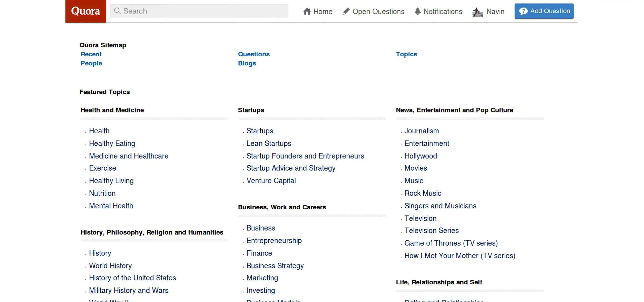
Task: Open the Home menu item
Action: coord(323,11)
